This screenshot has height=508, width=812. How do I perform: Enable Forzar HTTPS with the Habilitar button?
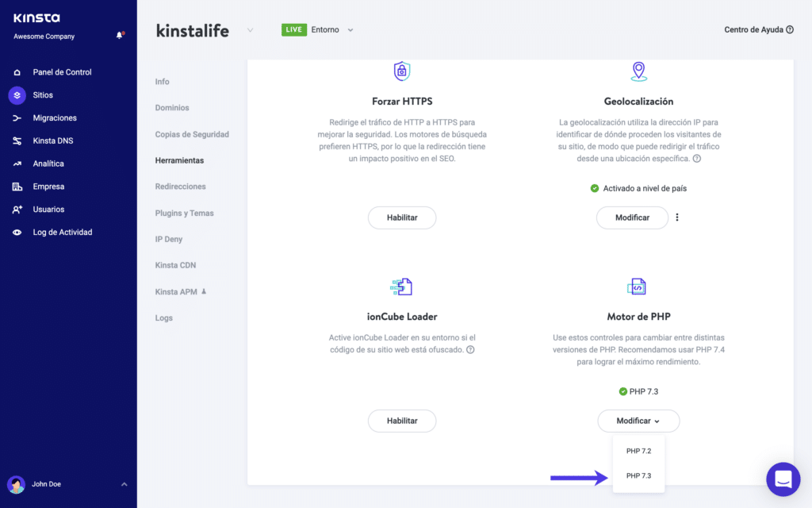pos(402,217)
